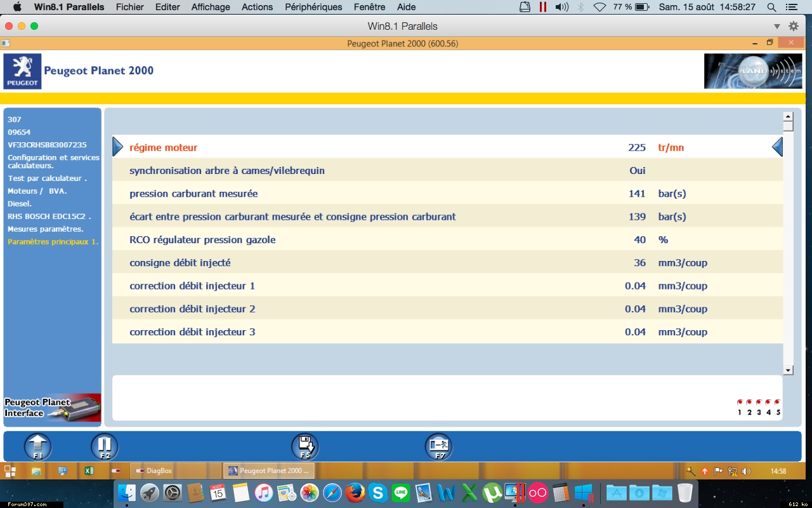Open the Actions menu
812x508 pixels.
click(x=257, y=7)
